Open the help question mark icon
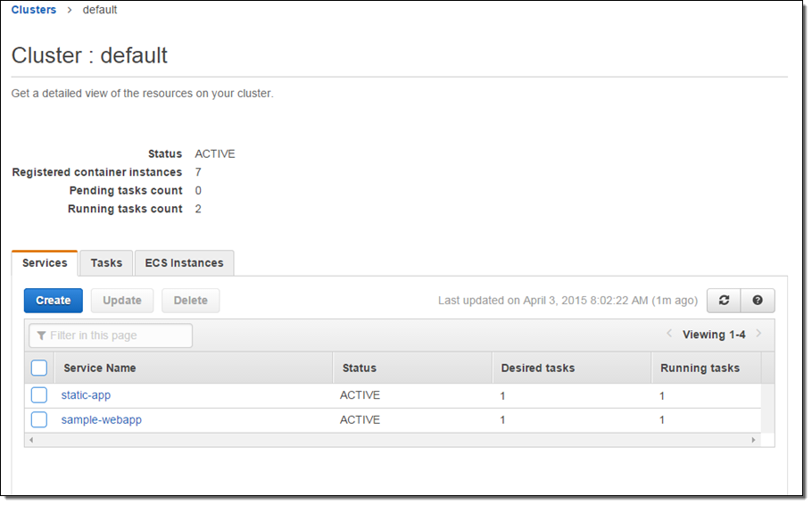 [x=758, y=301]
